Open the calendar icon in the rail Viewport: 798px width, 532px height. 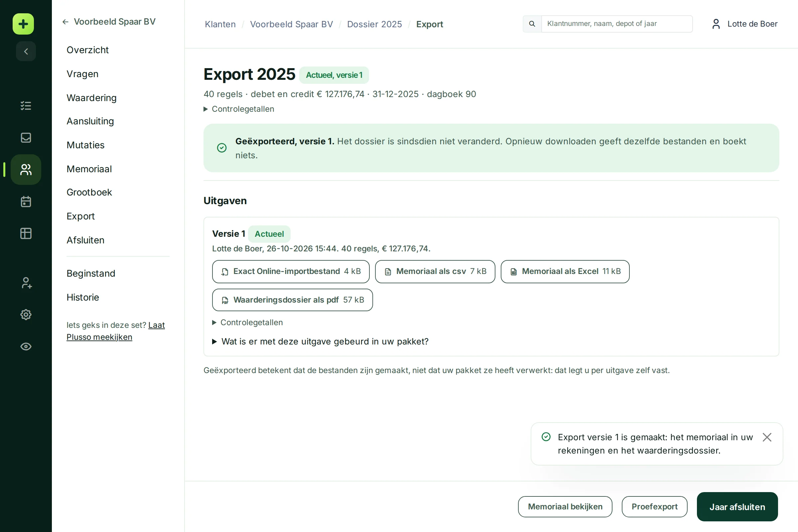click(x=26, y=201)
